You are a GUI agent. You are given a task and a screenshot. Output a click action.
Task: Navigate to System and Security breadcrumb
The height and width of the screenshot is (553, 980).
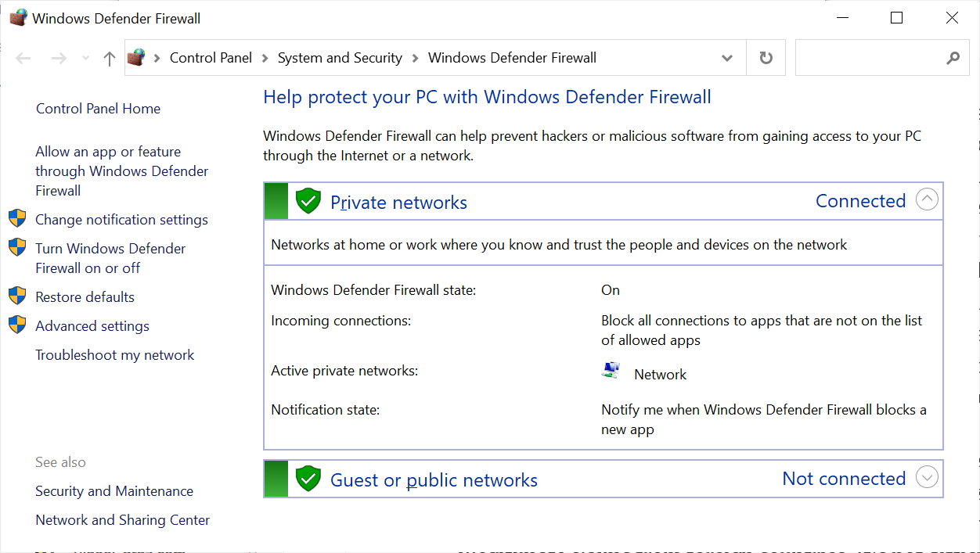click(x=340, y=58)
